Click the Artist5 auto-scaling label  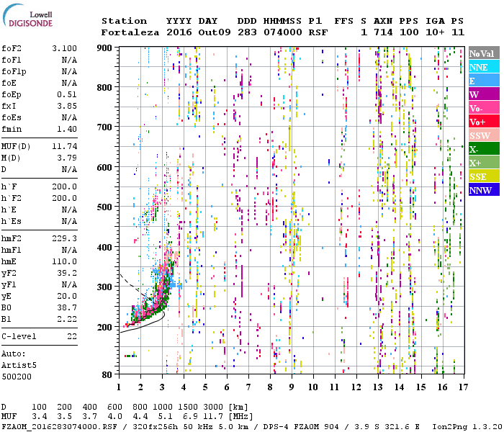[x=19, y=366]
